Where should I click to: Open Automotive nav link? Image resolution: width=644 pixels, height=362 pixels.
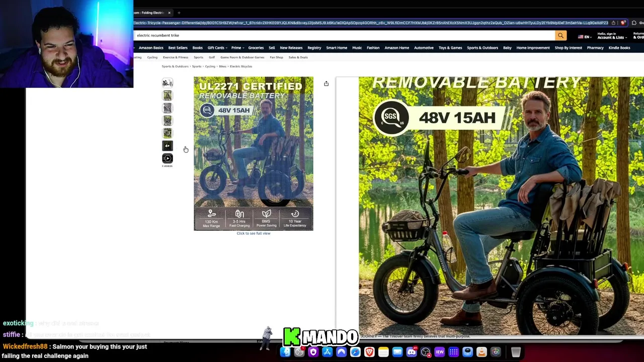pyautogui.click(x=424, y=48)
